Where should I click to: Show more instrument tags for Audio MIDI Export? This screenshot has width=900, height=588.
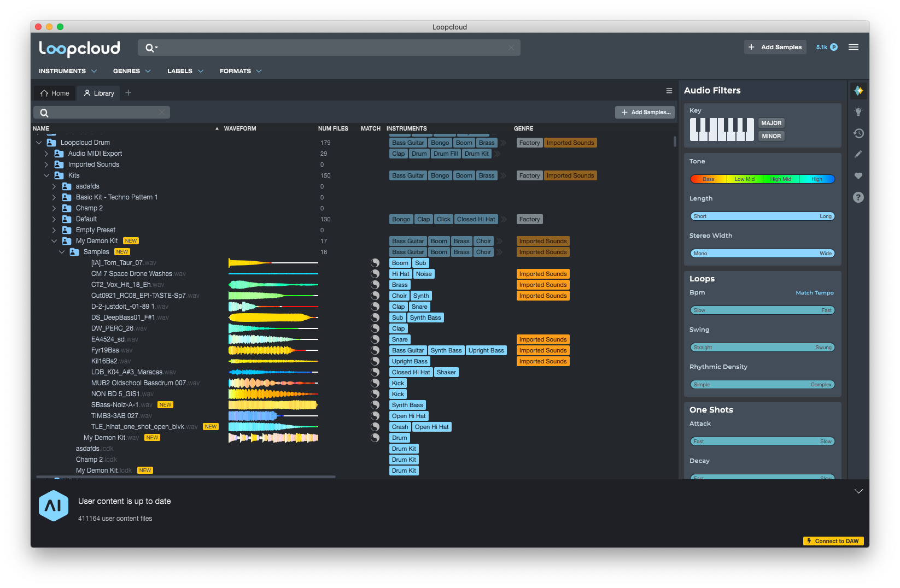pos(498,154)
